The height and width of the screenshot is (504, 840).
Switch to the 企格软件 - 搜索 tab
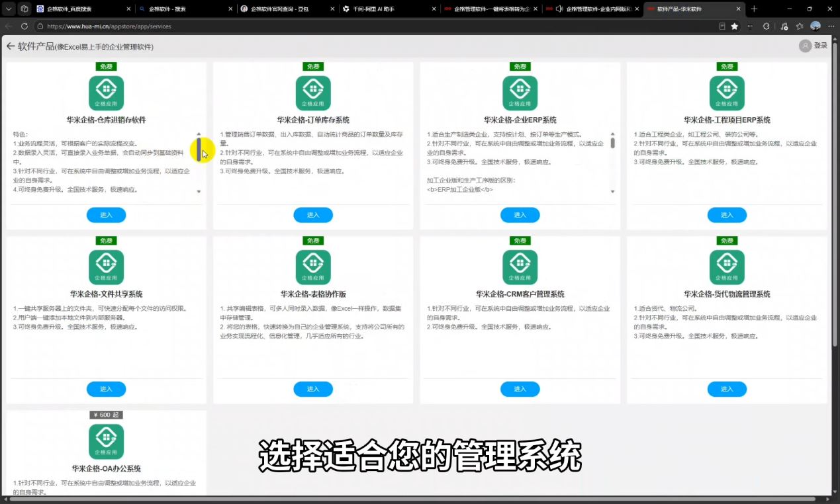tap(185, 9)
